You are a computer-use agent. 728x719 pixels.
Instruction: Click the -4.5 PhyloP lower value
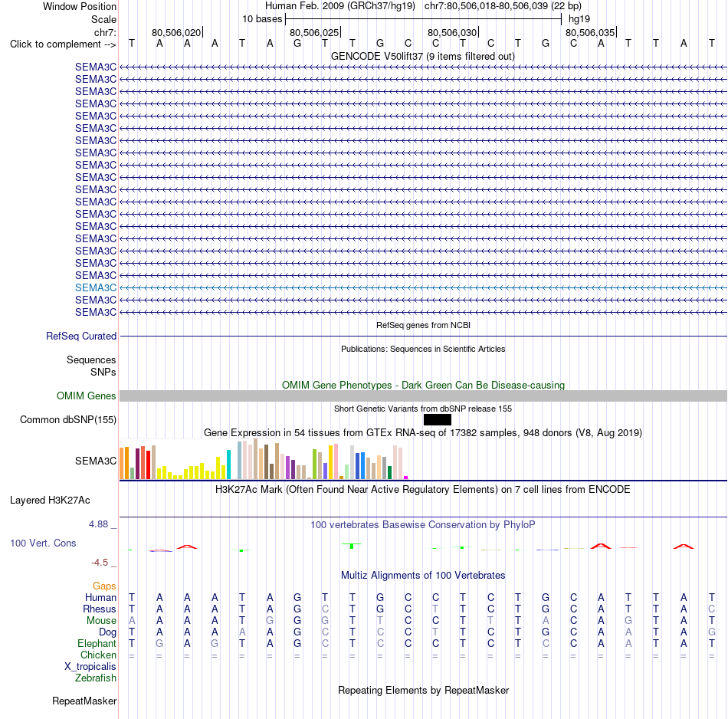(100, 563)
